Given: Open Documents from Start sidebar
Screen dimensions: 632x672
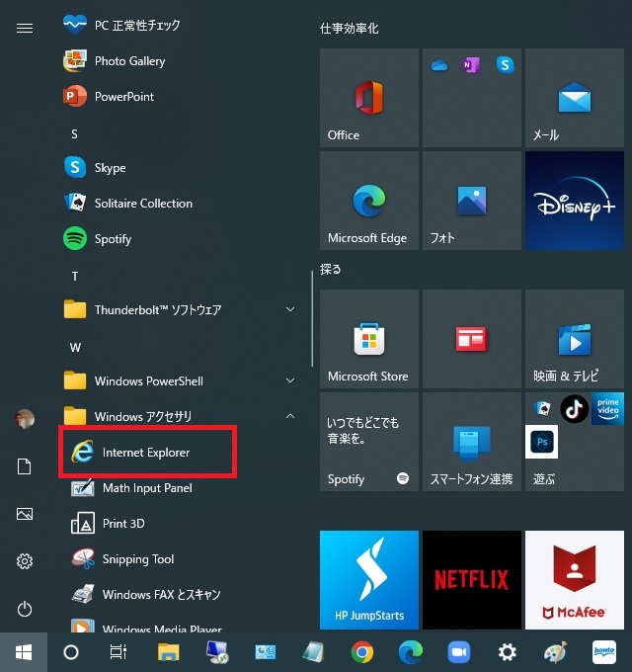Looking at the screenshot, I should point(25,466).
